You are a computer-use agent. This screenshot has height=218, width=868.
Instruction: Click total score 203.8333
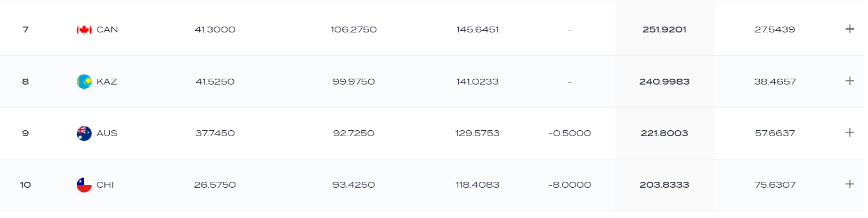(664, 185)
